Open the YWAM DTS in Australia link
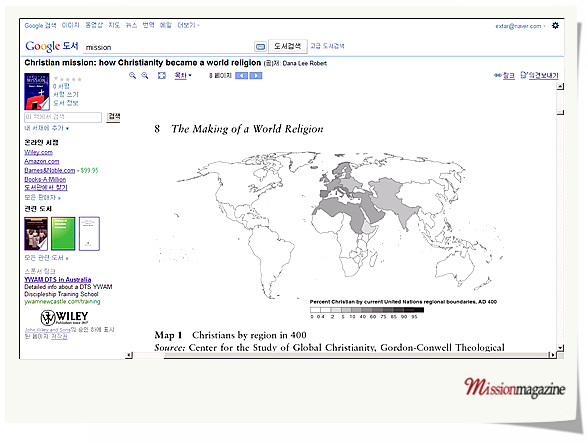588x444 pixels. tap(58, 279)
